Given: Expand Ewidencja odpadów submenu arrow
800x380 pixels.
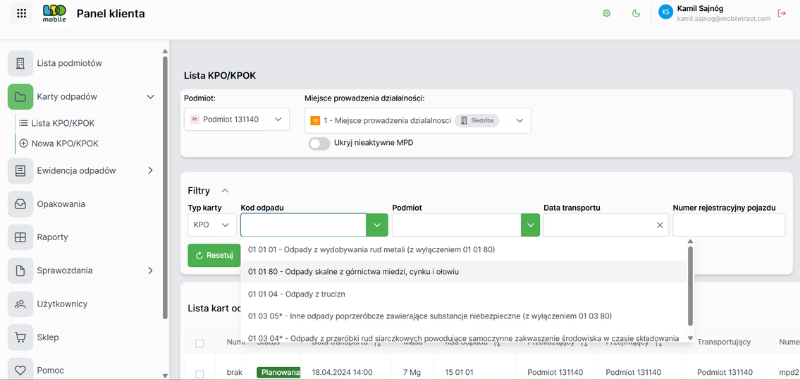Looking at the screenshot, I should coord(150,171).
